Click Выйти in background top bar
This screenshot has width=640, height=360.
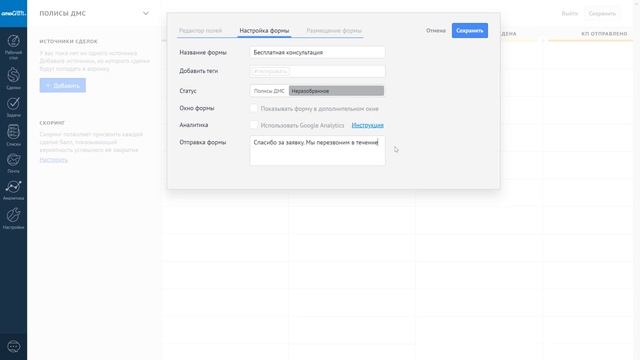pos(569,13)
